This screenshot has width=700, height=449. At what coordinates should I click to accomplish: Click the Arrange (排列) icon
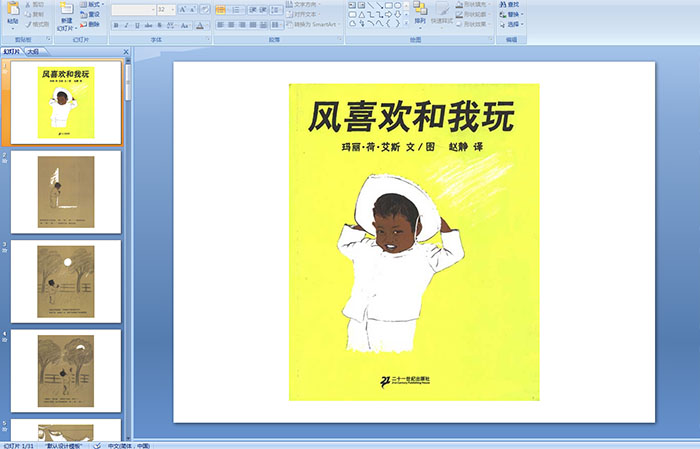click(x=420, y=8)
